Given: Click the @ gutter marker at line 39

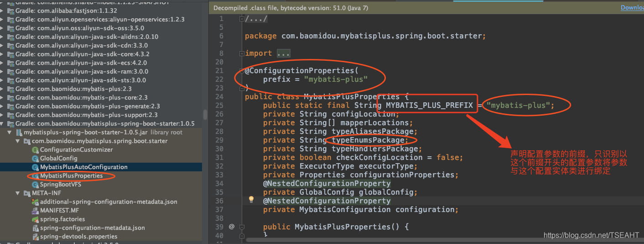Looking at the screenshot, I should (231, 227).
